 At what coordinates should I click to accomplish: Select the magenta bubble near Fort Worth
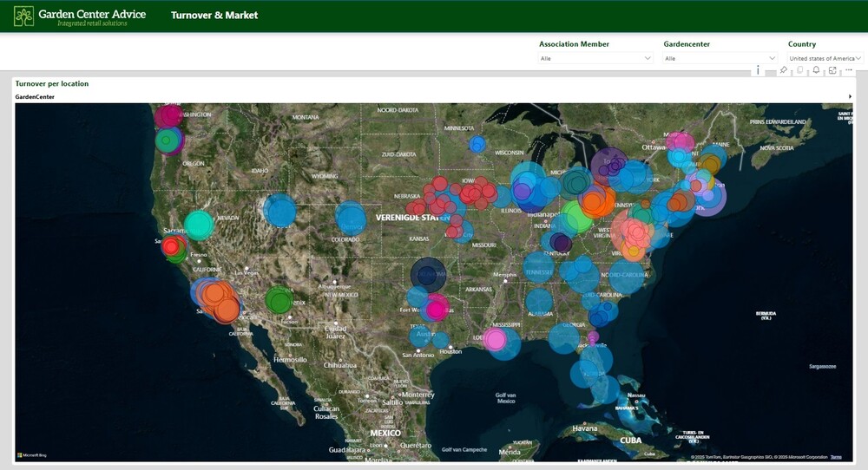click(x=437, y=310)
